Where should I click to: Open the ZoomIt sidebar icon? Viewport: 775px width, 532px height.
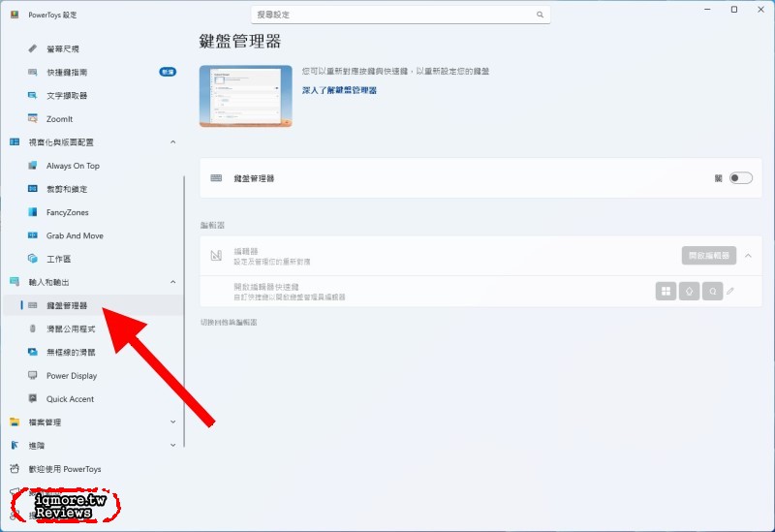(33, 118)
